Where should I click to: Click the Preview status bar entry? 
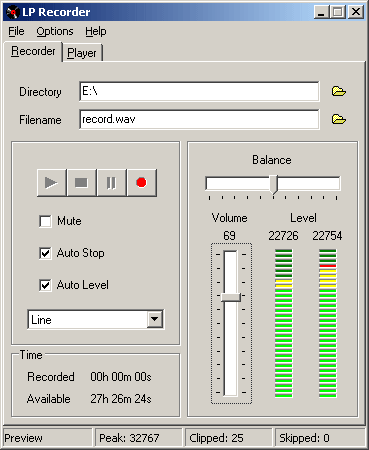point(48,438)
